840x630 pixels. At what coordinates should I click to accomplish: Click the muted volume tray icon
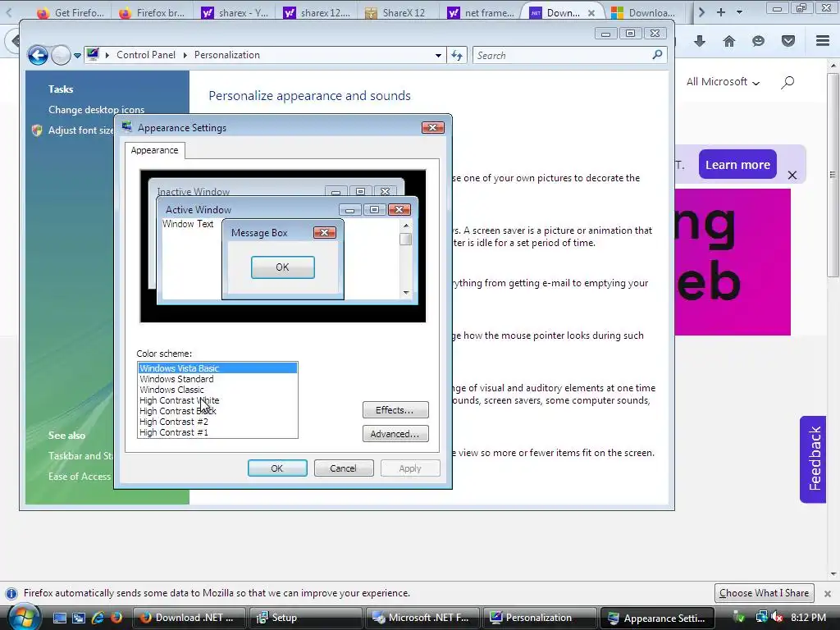click(x=777, y=618)
